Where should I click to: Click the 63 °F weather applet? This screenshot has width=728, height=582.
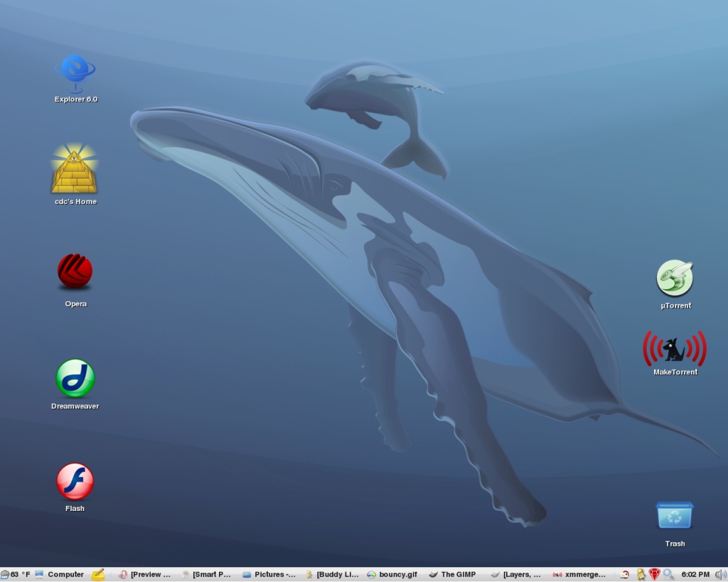tap(16, 575)
